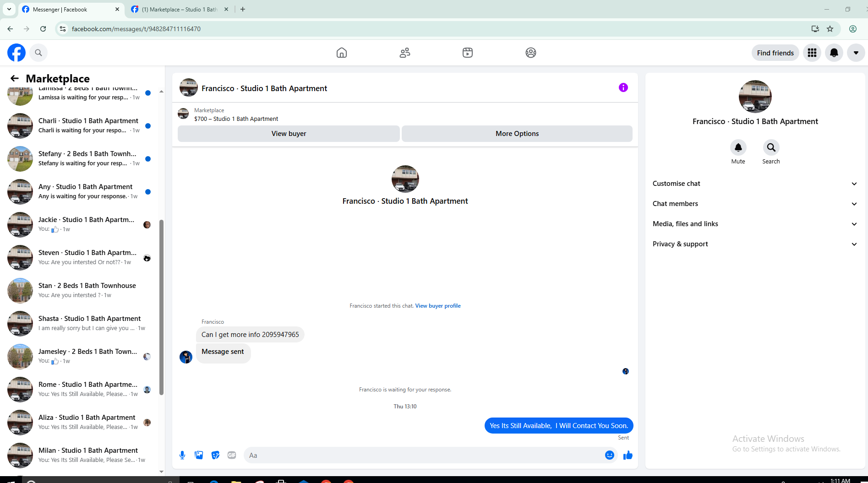
Task: Click the conversation list scrollbar thumb
Action: pos(161,307)
